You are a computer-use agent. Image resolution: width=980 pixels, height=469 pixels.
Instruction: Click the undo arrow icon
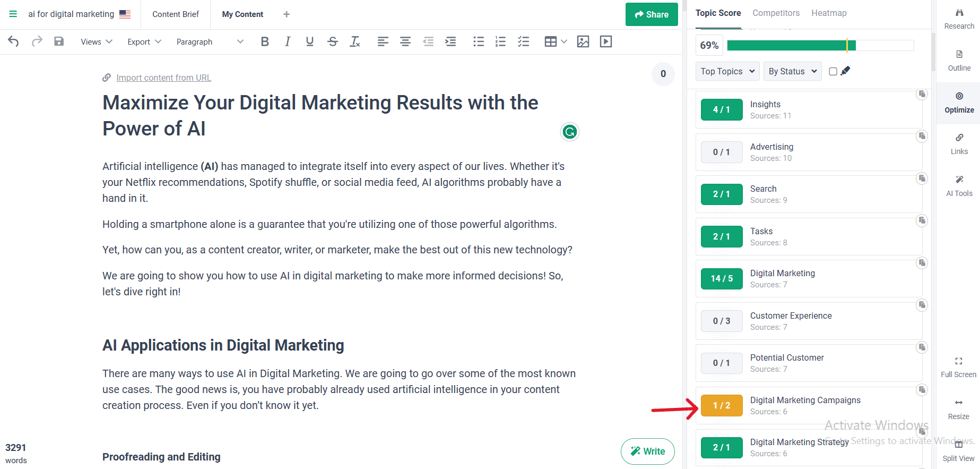click(x=13, y=41)
